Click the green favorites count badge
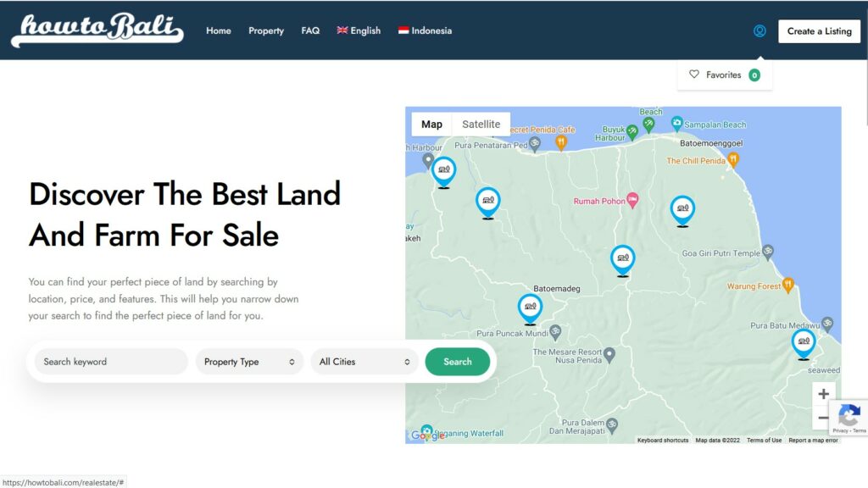Image resolution: width=868 pixels, height=488 pixels. 754,75
